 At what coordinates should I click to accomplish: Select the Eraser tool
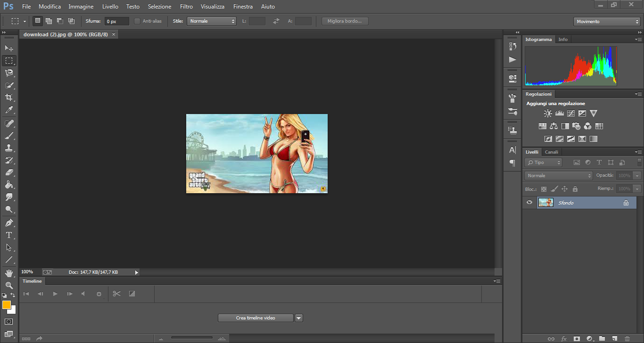click(x=9, y=172)
